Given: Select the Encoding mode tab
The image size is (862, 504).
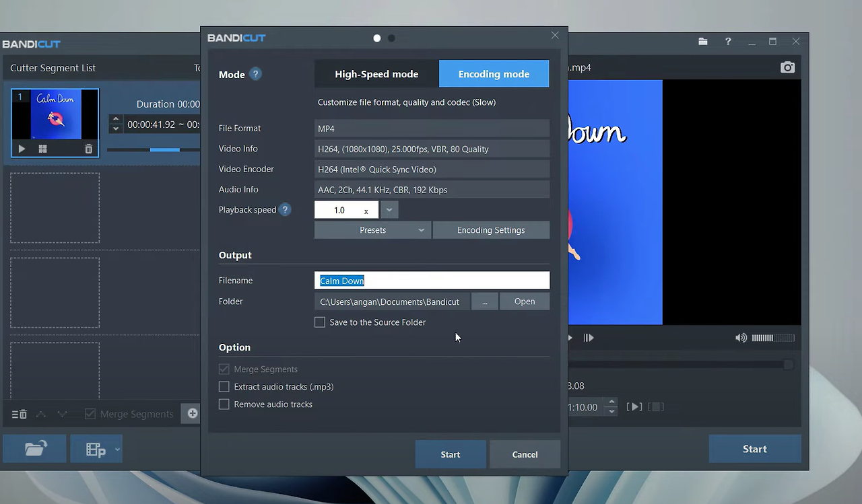Looking at the screenshot, I should tap(494, 74).
